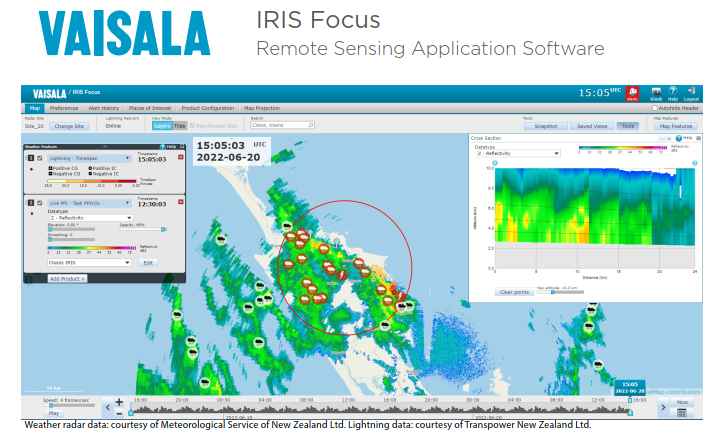Click the Snapshot button
The width and height of the screenshot is (720, 436).
tap(546, 126)
